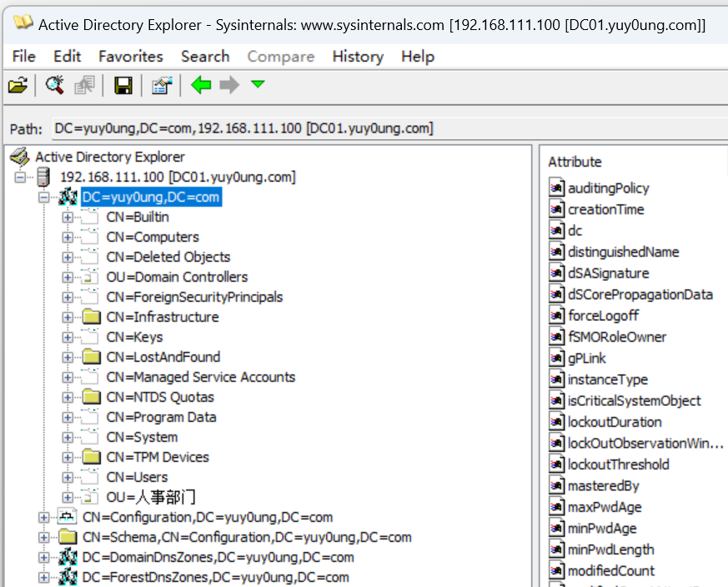Expand the CN=System tree node
Image resolution: width=728 pixels, height=587 pixels.
pos(68,437)
